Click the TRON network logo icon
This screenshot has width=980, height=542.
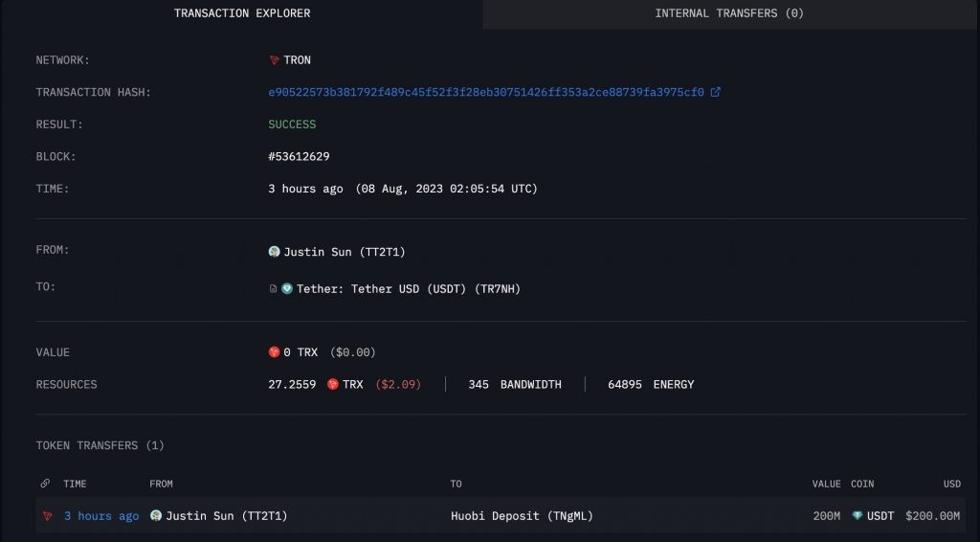[274, 60]
